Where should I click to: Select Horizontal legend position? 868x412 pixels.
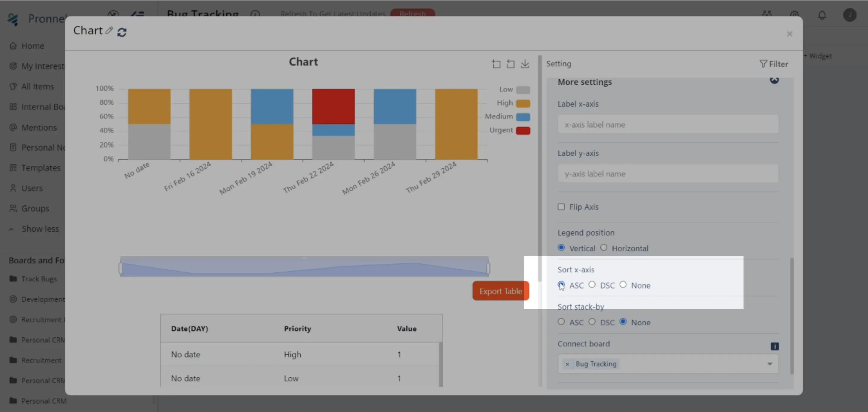pyautogui.click(x=603, y=248)
